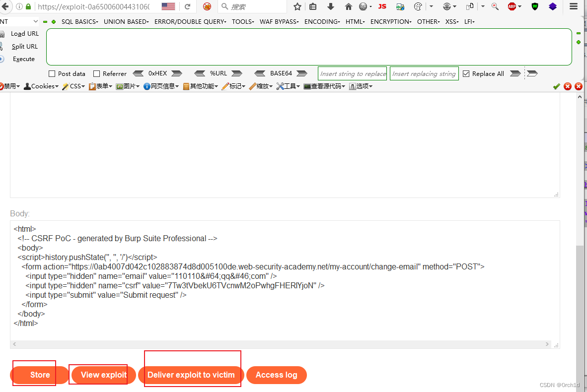Open the bookmarks list icon
The image size is (587, 392).
click(x=313, y=6)
